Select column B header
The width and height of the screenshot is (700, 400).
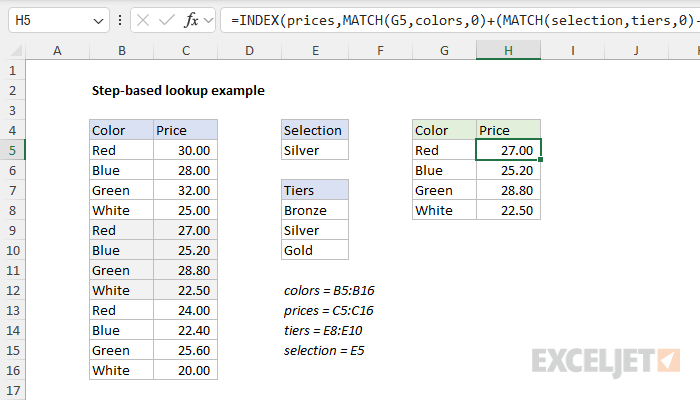point(121,50)
